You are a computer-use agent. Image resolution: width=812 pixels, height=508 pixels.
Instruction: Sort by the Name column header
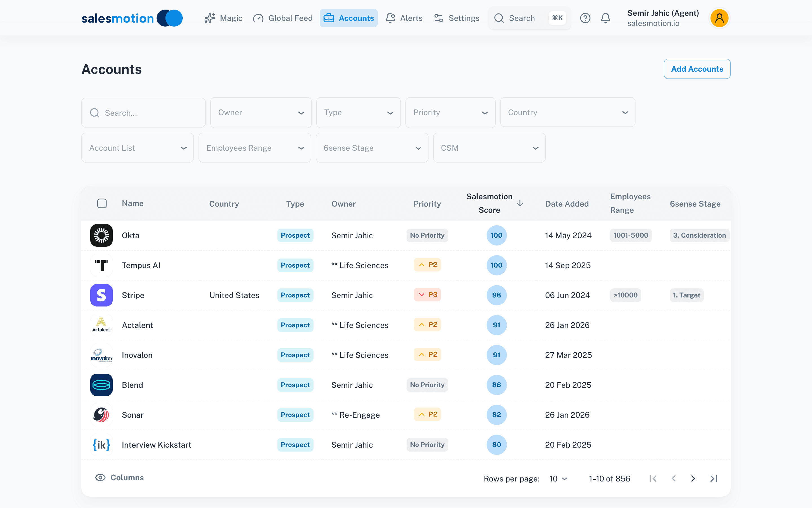coord(133,203)
